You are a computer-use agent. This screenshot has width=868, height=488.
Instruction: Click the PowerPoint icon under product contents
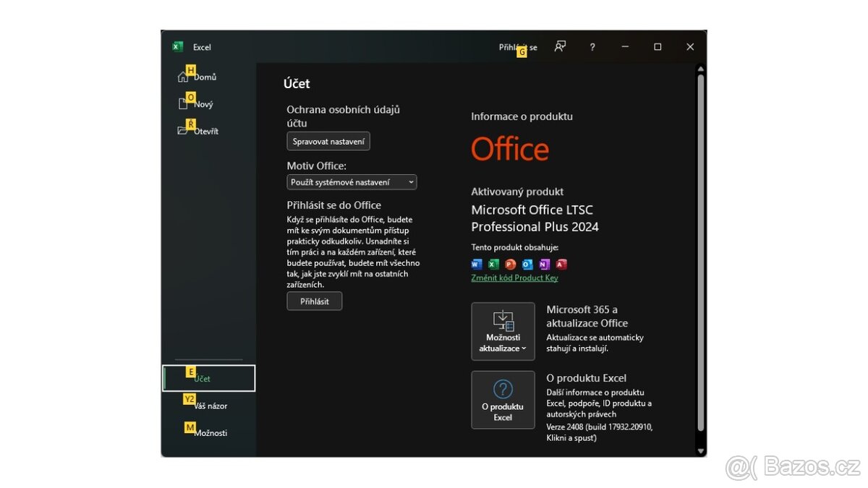point(511,264)
